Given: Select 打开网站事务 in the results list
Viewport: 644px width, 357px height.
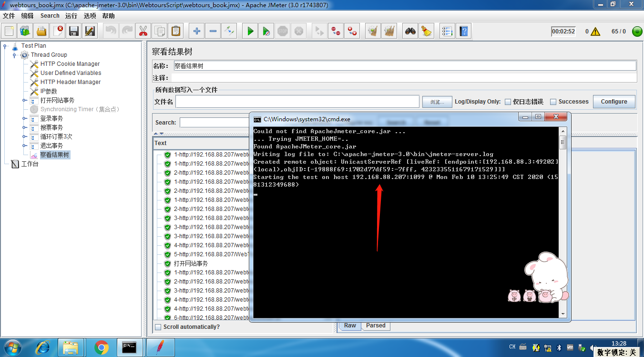Looking at the screenshot, I should (x=191, y=263).
